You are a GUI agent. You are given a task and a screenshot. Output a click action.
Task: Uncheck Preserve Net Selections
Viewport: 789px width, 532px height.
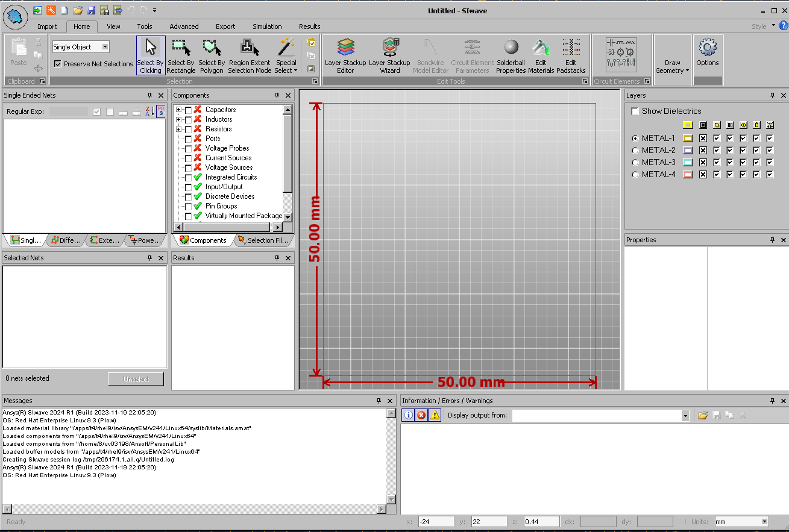(x=58, y=64)
